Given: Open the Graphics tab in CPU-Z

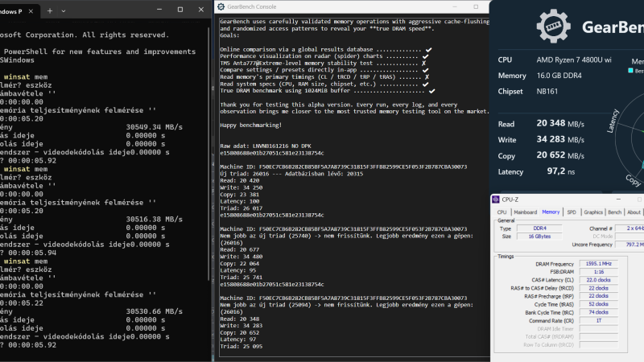Looking at the screenshot, I should (x=593, y=212).
